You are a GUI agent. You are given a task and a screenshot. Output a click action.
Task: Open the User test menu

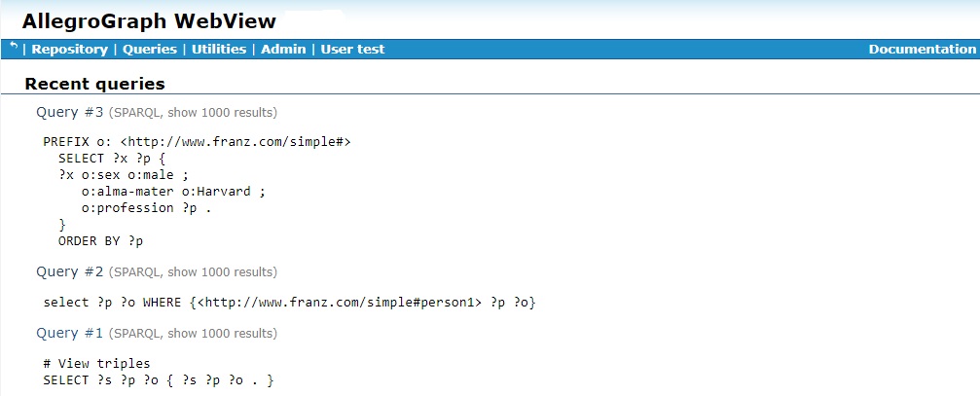[x=352, y=50]
